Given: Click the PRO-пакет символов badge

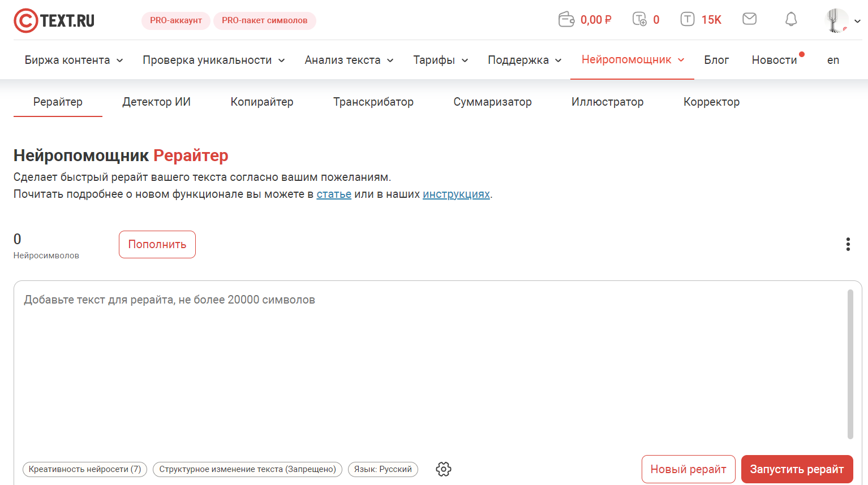Looking at the screenshot, I should tap(265, 20).
